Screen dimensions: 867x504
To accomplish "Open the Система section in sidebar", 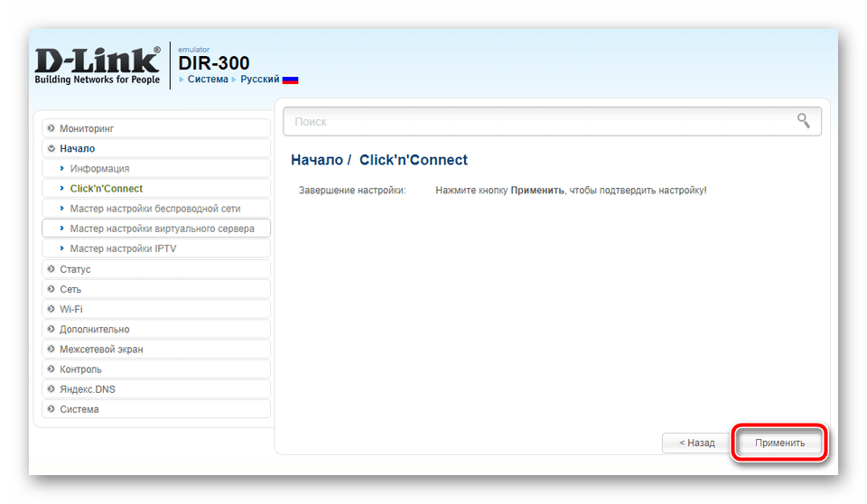I will point(156,409).
